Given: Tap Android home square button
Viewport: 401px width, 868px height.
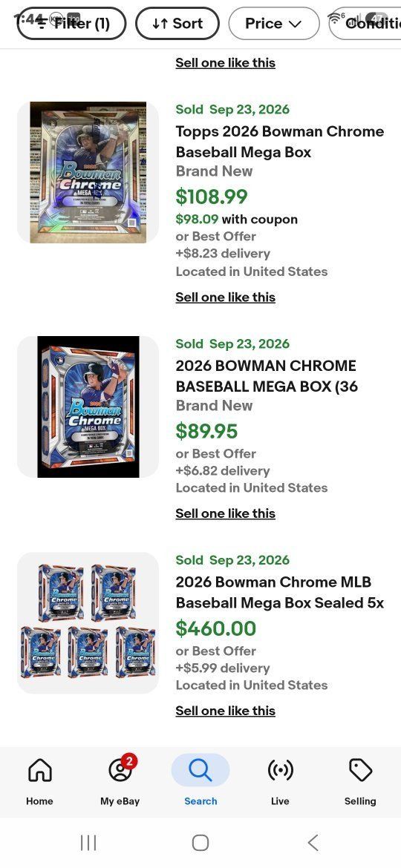Looking at the screenshot, I should coord(200,843).
